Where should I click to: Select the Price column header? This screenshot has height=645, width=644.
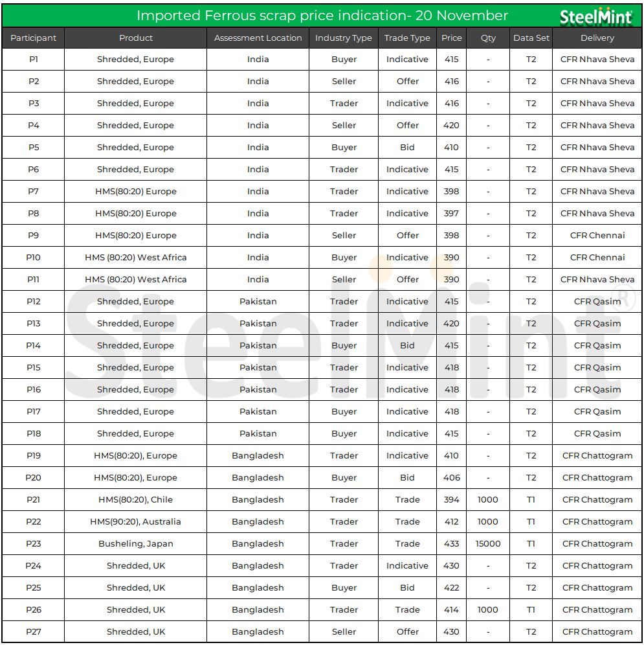(x=452, y=38)
